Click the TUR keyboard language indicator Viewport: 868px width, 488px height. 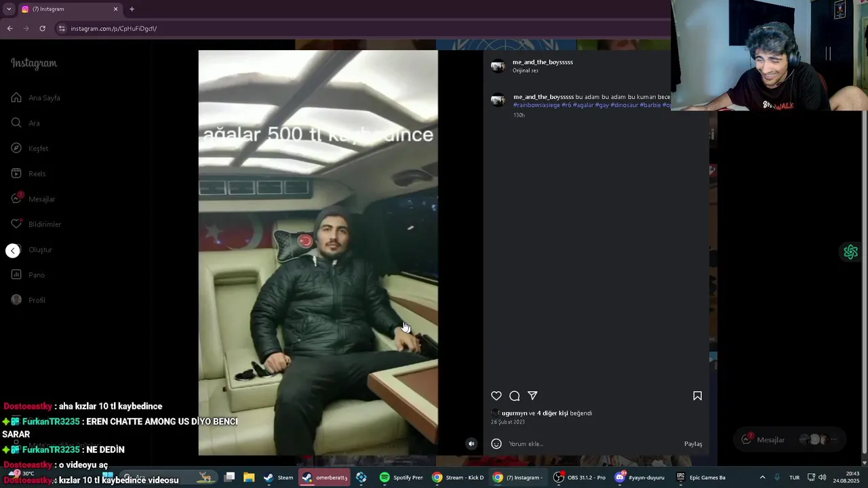click(794, 477)
